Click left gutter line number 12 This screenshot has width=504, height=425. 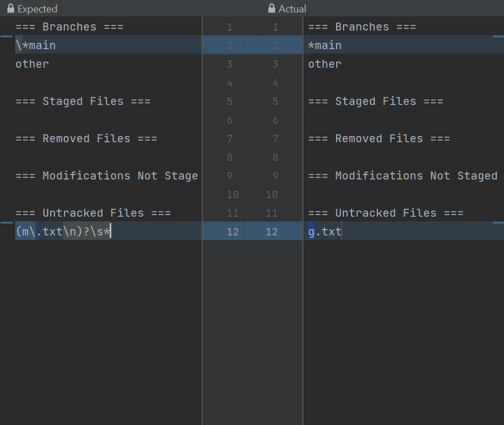coord(233,232)
